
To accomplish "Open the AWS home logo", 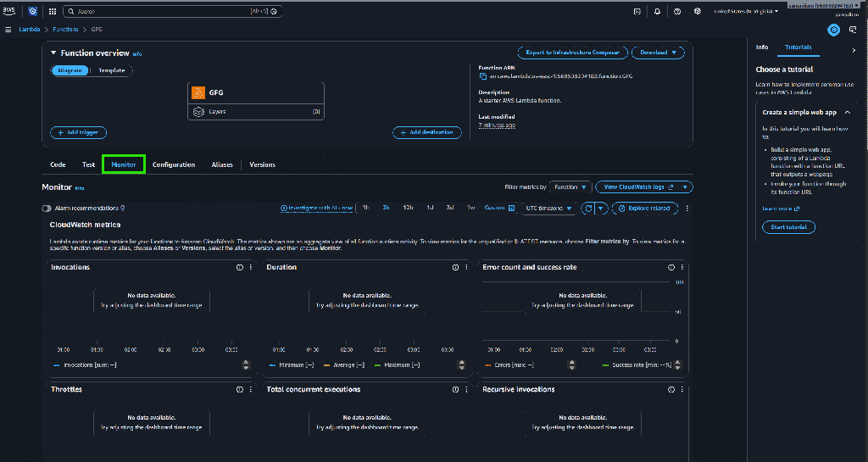I will point(8,11).
